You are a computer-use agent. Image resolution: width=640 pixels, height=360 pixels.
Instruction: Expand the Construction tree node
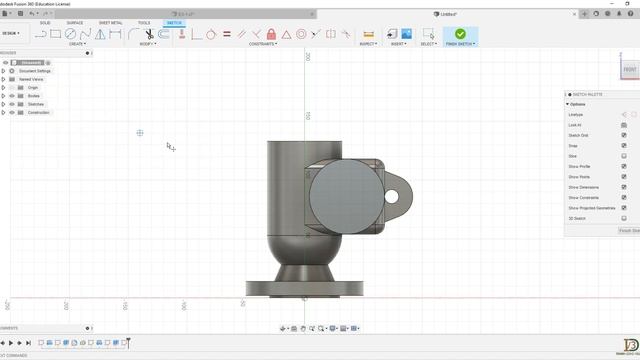(3, 113)
